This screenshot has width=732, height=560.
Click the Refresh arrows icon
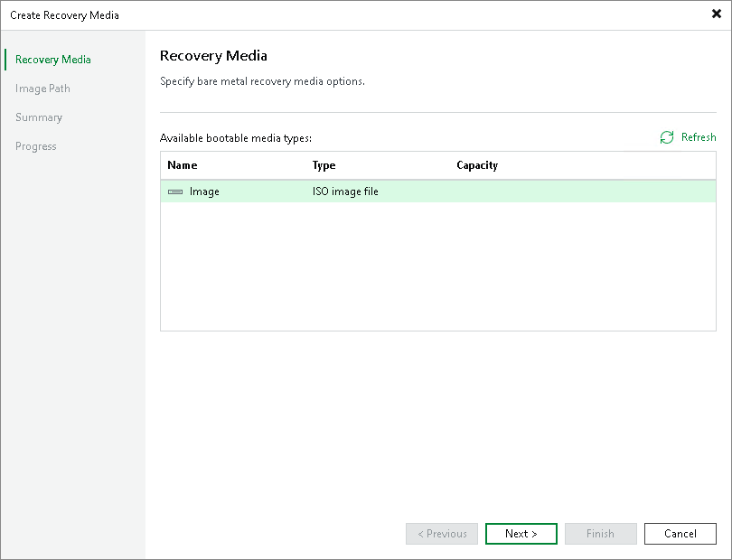[667, 137]
